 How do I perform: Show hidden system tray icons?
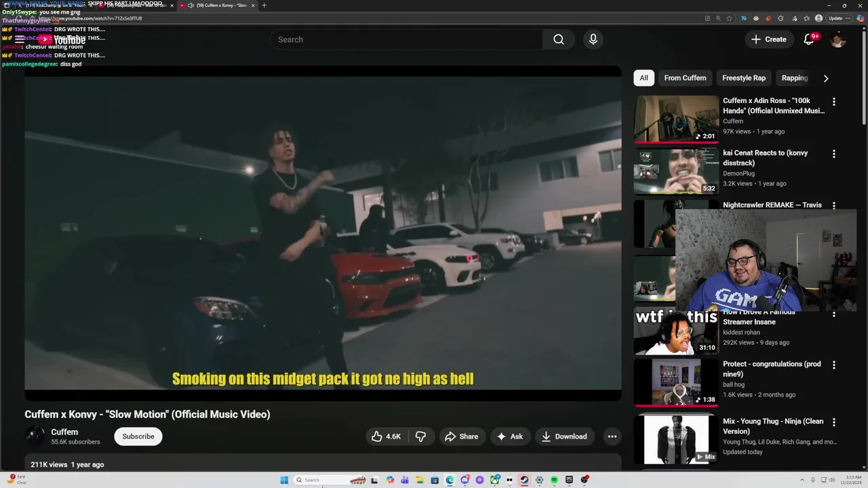click(x=802, y=480)
